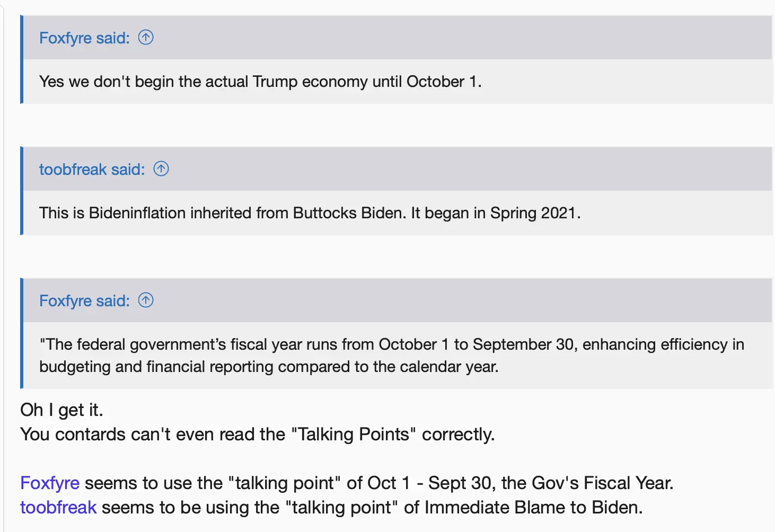Visit the toobfreak mention link in the reply
Image resolution: width=775 pixels, height=532 pixels.
[x=58, y=507]
